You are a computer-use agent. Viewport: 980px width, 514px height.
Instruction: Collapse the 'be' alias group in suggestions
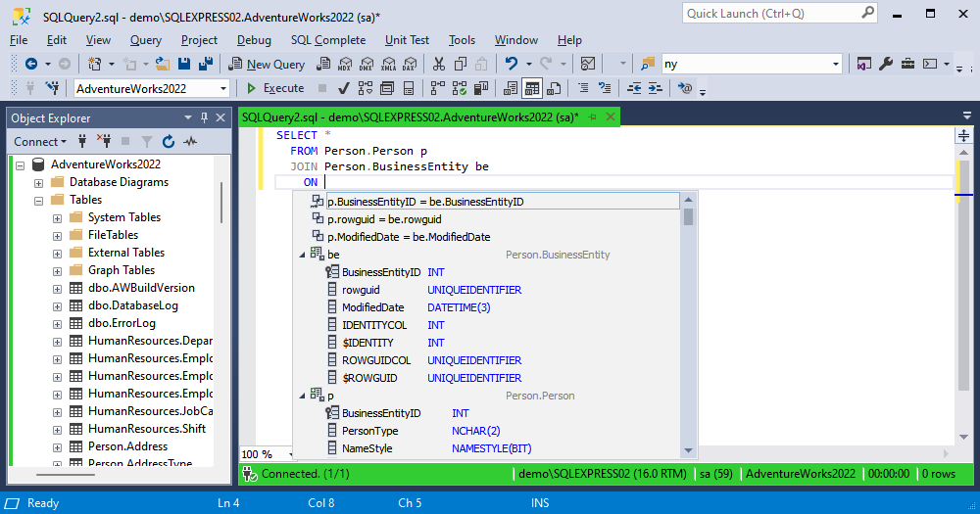302,255
